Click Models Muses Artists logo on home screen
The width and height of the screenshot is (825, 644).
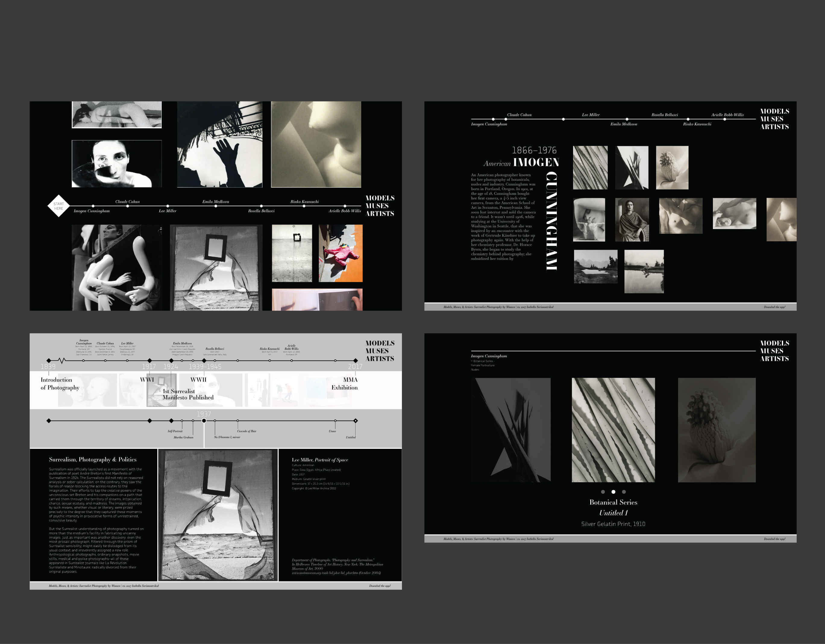380,206
